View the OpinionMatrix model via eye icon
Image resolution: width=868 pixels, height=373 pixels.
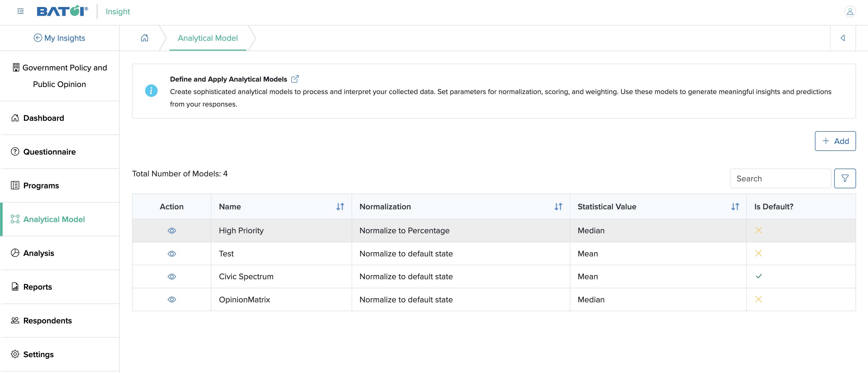[172, 299]
